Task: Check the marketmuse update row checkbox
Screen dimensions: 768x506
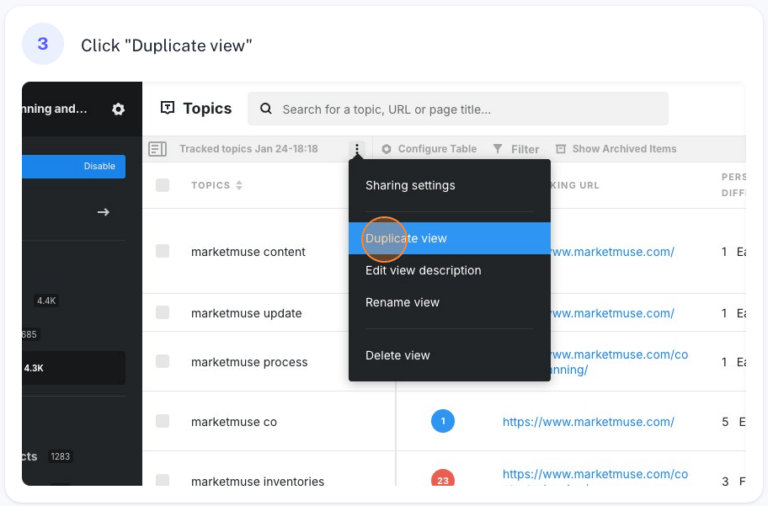Action: coord(163,313)
